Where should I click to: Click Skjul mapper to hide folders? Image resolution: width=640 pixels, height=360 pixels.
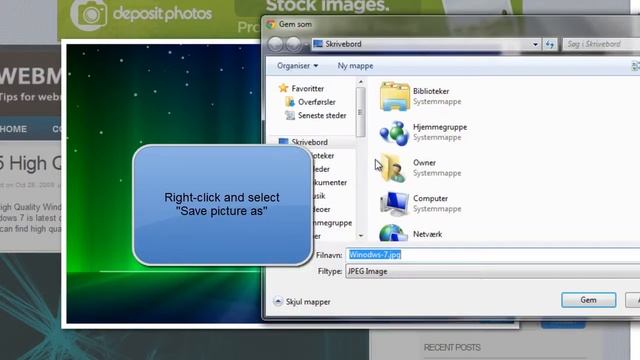(302, 302)
